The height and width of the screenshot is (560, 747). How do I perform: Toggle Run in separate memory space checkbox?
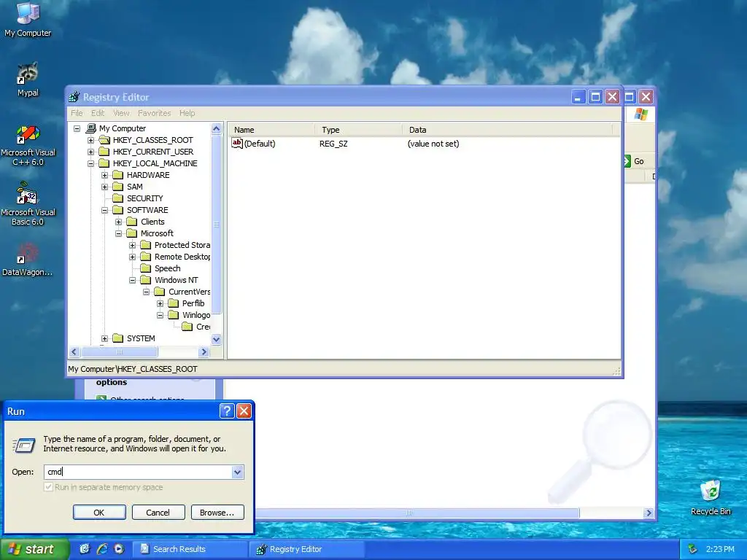point(48,487)
